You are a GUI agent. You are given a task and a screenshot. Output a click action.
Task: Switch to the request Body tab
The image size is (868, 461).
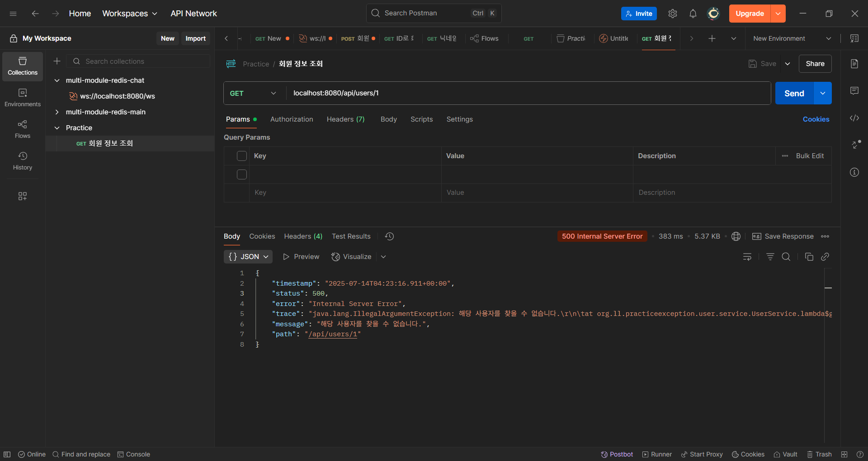pyautogui.click(x=389, y=119)
